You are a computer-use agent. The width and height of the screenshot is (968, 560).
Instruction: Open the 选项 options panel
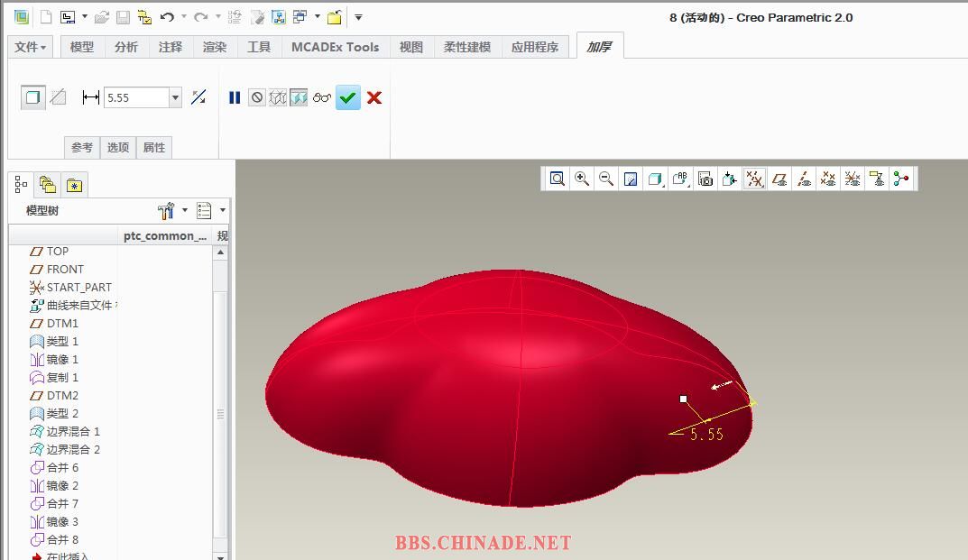[118, 147]
